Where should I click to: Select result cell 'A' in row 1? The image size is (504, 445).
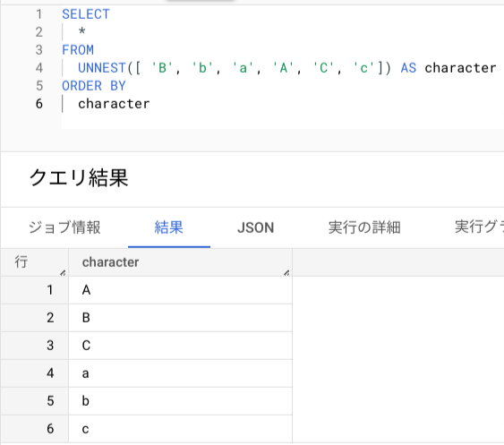click(x=180, y=290)
